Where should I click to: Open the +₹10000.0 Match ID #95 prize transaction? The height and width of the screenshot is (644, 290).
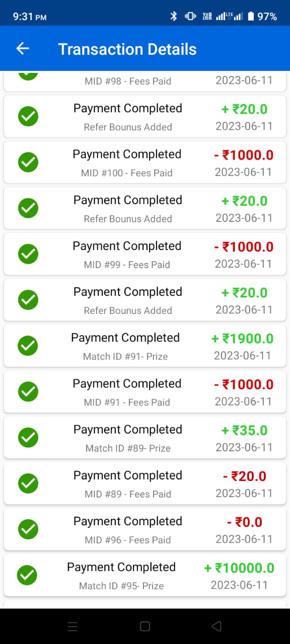[145, 575]
